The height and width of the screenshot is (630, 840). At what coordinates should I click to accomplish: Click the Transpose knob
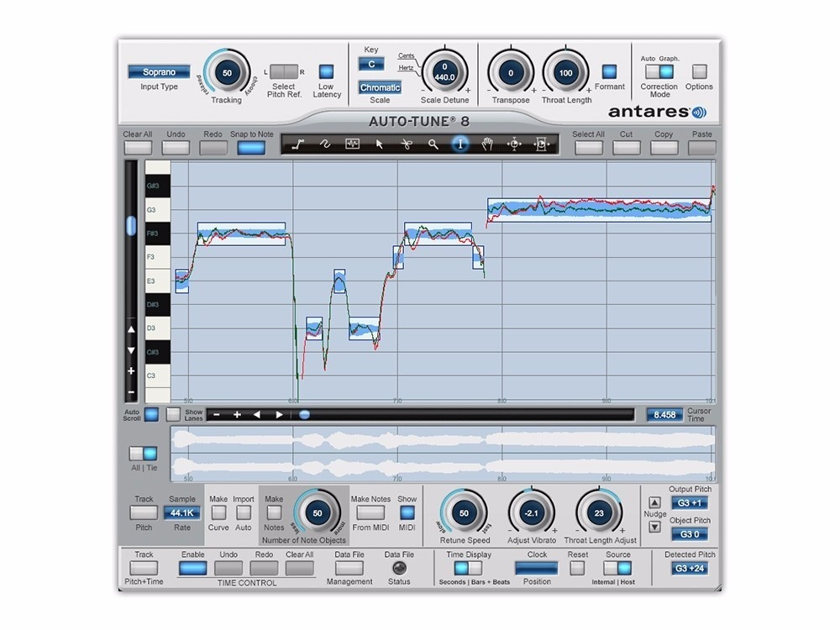tap(511, 72)
